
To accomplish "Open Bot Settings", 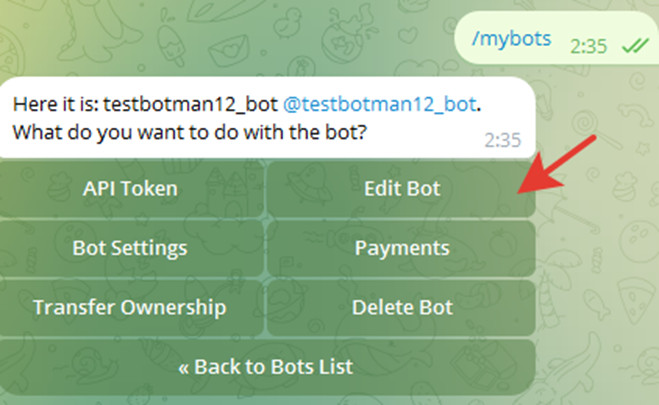I will pyautogui.click(x=131, y=247).
